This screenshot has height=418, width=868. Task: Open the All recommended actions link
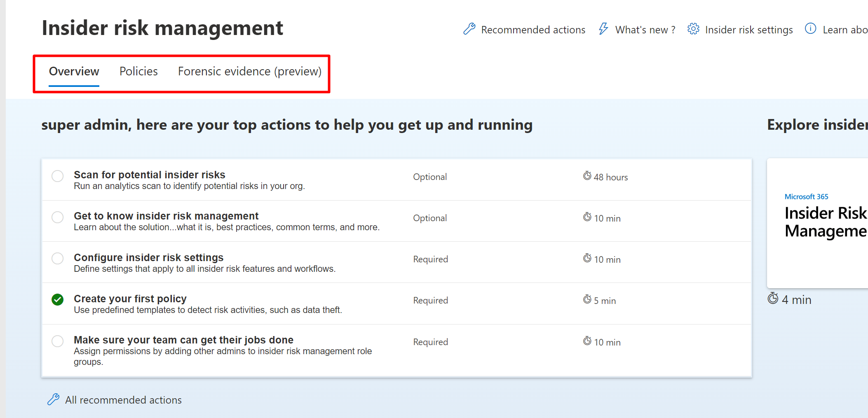[123, 400]
